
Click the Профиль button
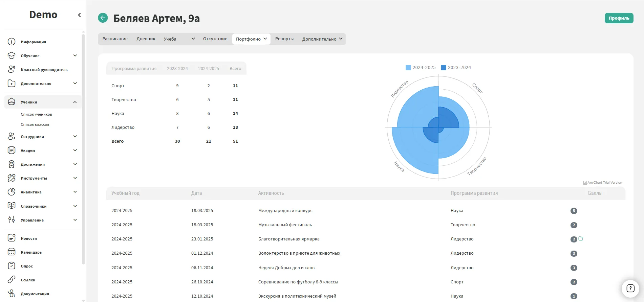click(x=619, y=18)
